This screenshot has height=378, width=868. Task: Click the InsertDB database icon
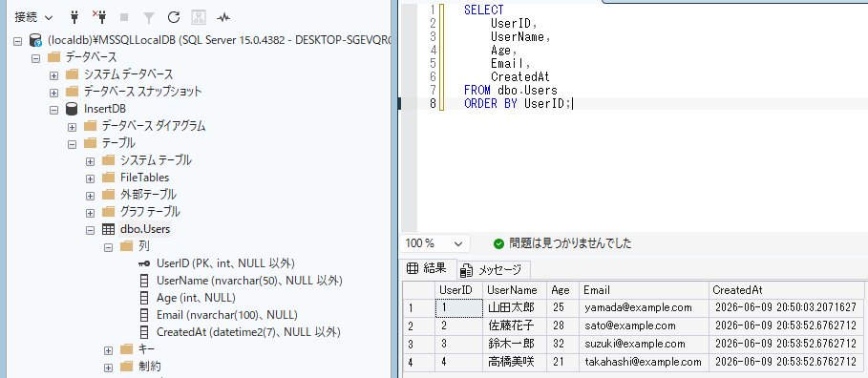[72, 109]
